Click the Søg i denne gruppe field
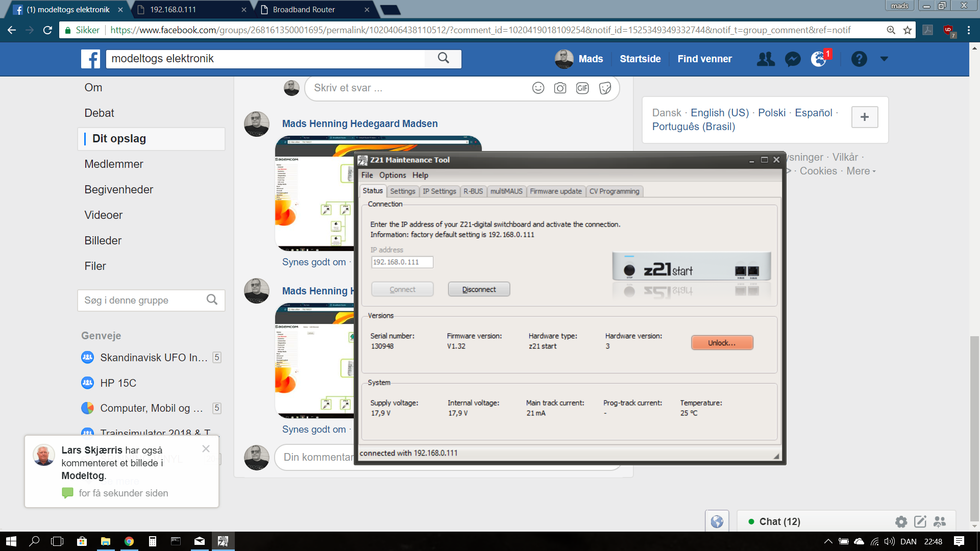 click(x=151, y=300)
